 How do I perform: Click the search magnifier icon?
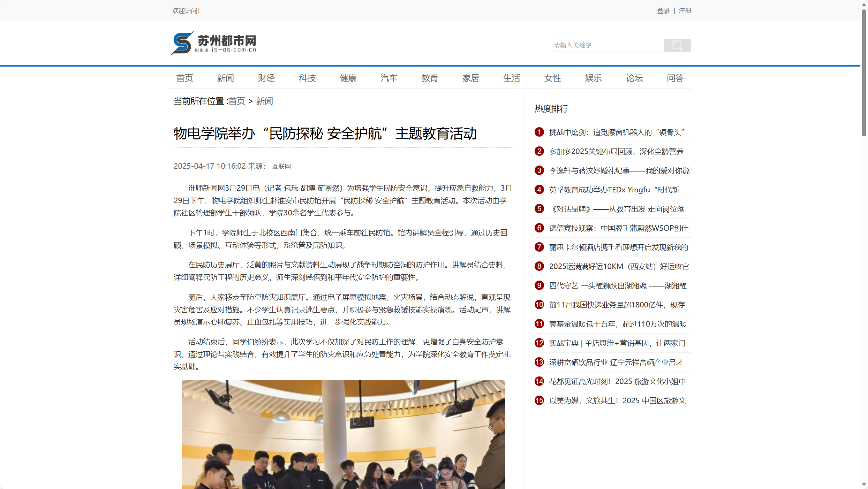[677, 45]
